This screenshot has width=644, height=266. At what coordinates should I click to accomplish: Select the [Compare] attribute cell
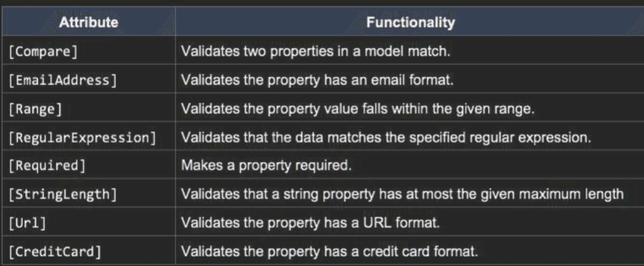88,50
